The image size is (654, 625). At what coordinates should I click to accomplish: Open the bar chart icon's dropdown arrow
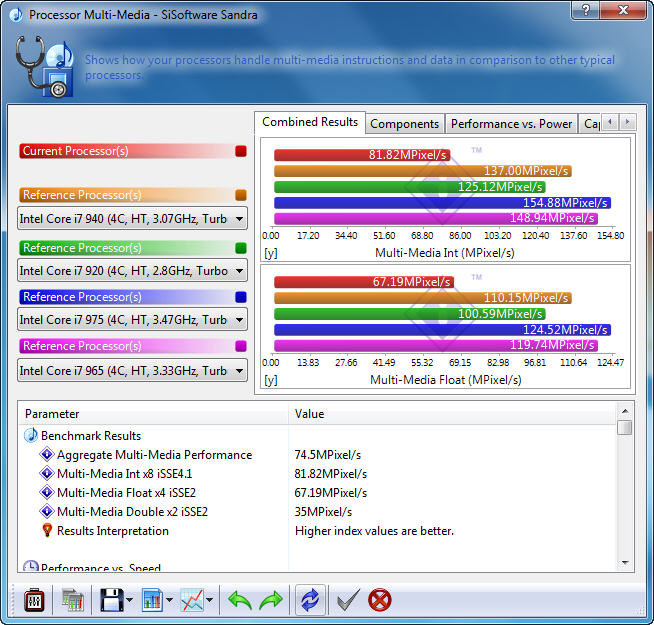169,600
